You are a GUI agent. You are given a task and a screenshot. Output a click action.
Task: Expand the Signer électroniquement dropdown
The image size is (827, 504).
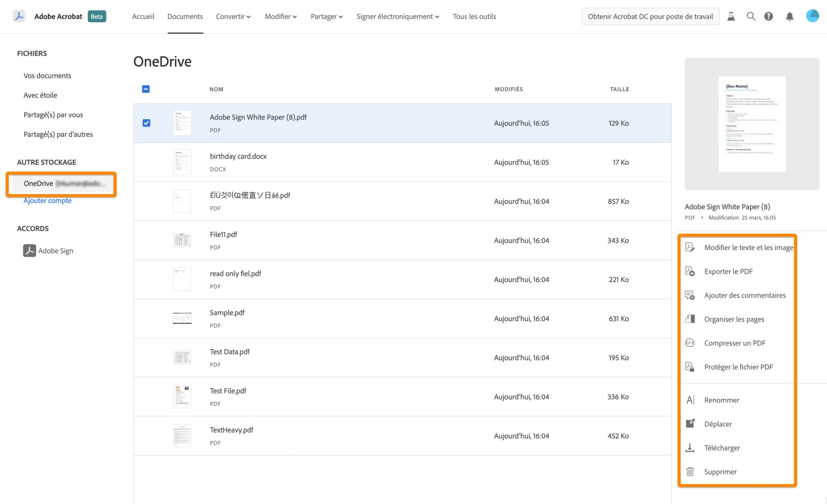398,16
